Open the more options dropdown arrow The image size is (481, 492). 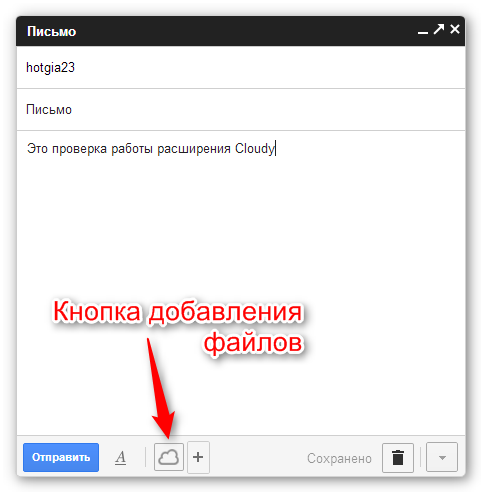[442, 457]
